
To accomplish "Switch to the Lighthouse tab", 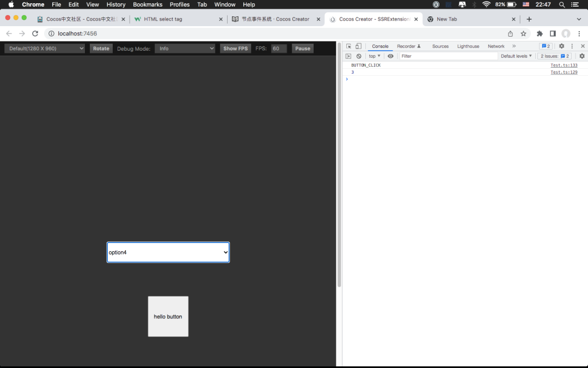I will pyautogui.click(x=468, y=46).
